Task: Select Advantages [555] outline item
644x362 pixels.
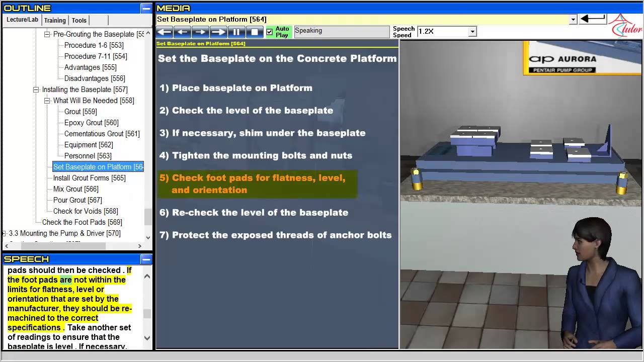Action: [90, 67]
